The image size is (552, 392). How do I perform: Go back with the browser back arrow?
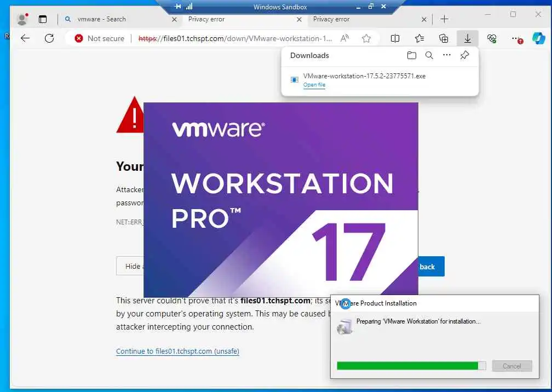pyautogui.click(x=25, y=38)
